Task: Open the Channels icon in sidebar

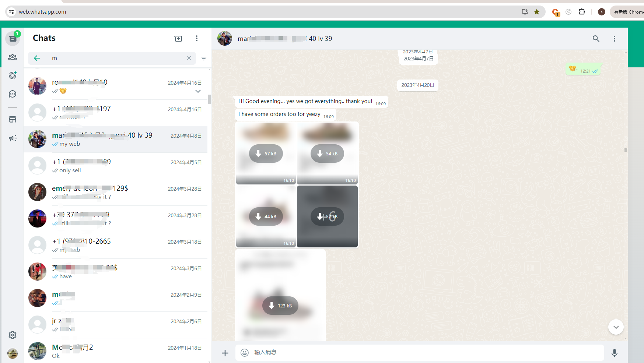Action: (13, 94)
